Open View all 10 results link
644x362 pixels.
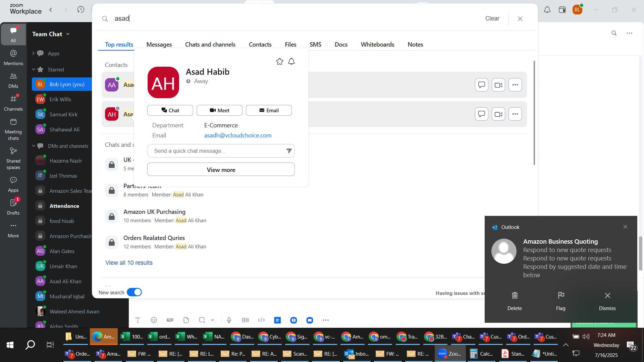[x=129, y=263]
